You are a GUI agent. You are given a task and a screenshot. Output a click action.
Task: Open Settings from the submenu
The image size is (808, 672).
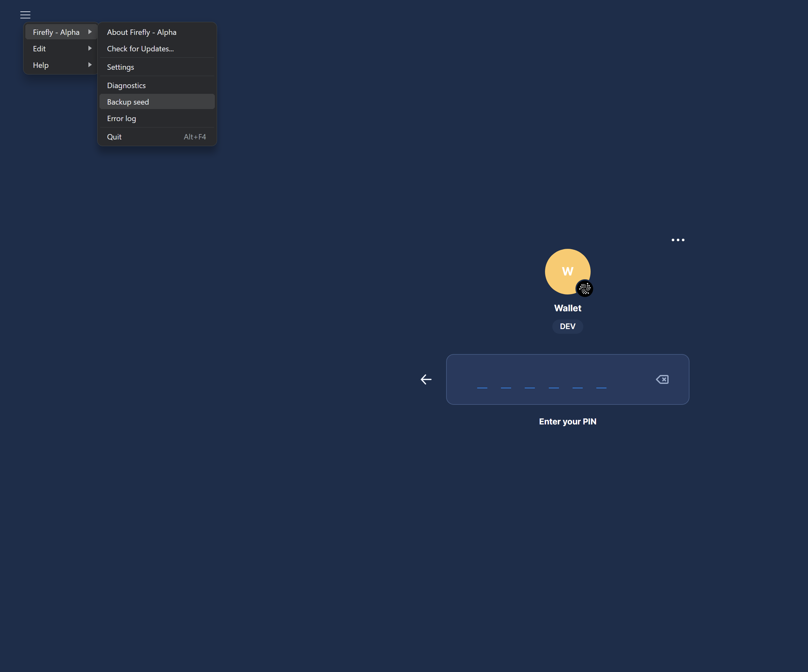point(120,67)
